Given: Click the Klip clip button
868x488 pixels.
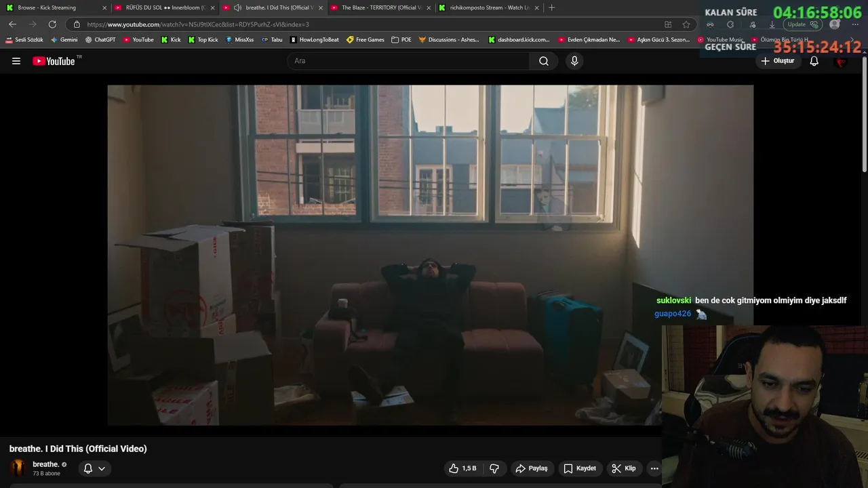Looking at the screenshot, I should pyautogui.click(x=624, y=468).
